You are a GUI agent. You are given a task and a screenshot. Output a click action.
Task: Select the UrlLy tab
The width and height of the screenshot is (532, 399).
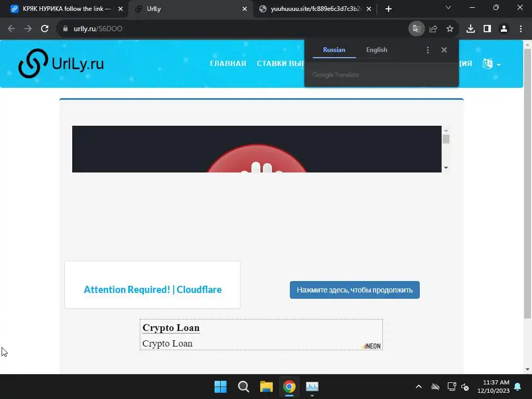point(190,9)
